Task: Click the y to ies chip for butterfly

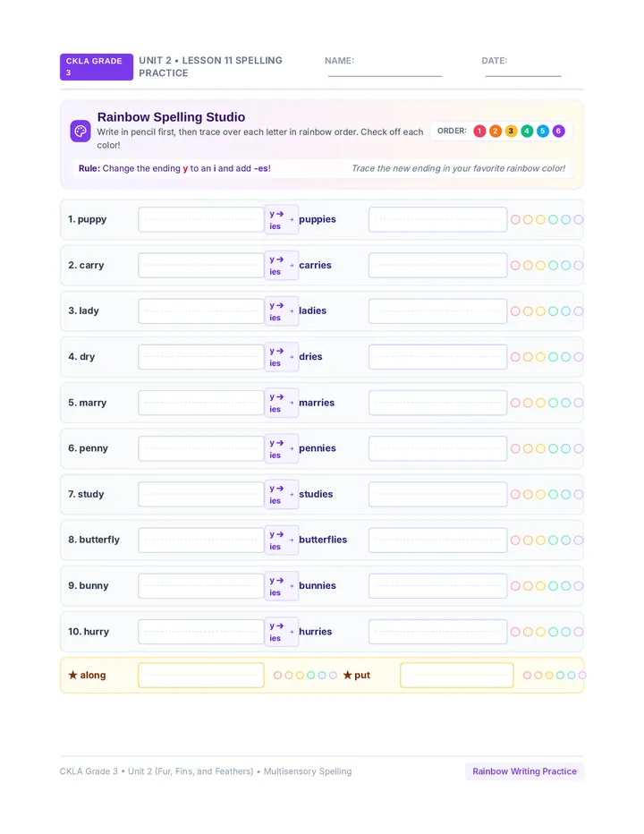Action: [x=282, y=540]
